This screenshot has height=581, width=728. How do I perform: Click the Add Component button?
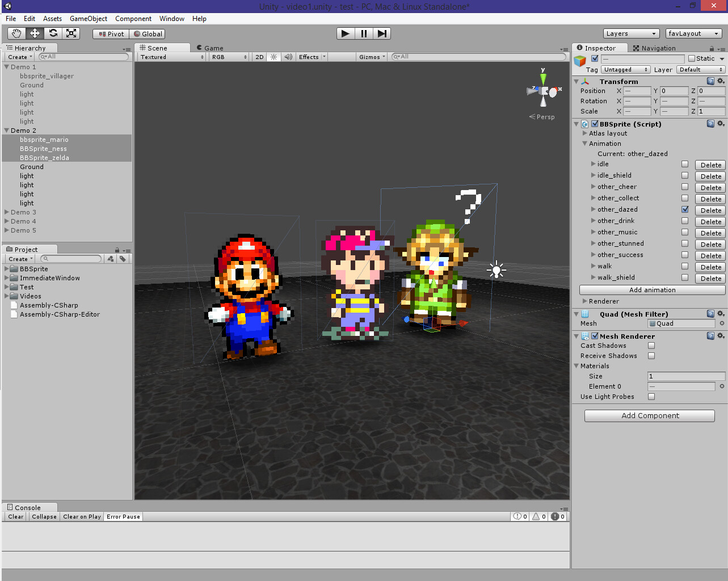click(649, 415)
